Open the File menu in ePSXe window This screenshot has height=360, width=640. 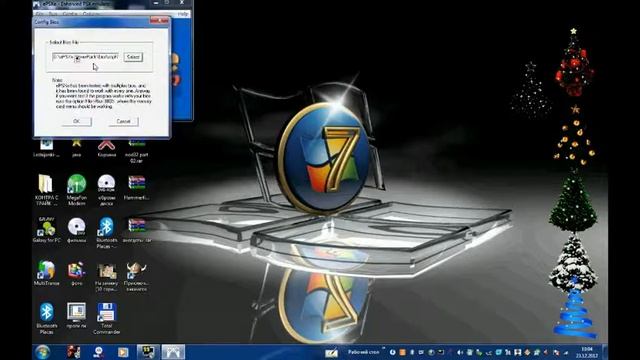click(x=40, y=14)
